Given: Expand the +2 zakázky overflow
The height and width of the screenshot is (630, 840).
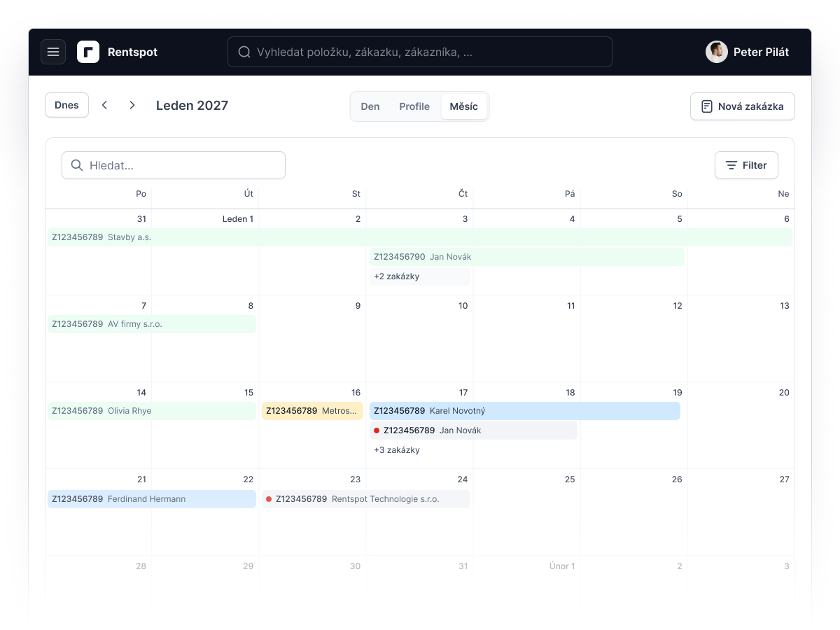Looking at the screenshot, I should click(x=420, y=276).
